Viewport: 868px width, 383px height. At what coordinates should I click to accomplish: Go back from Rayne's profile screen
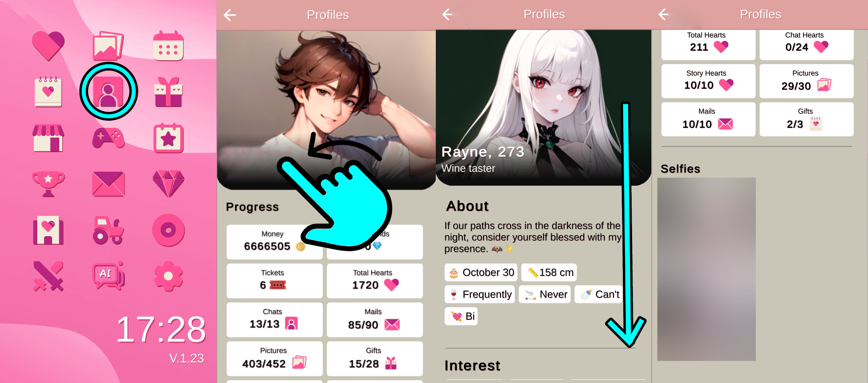tap(447, 14)
